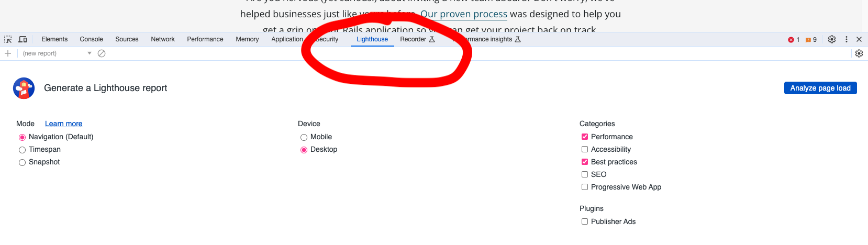This screenshot has width=868, height=245.
Task: Click the Analyze page load button
Action: 820,88
